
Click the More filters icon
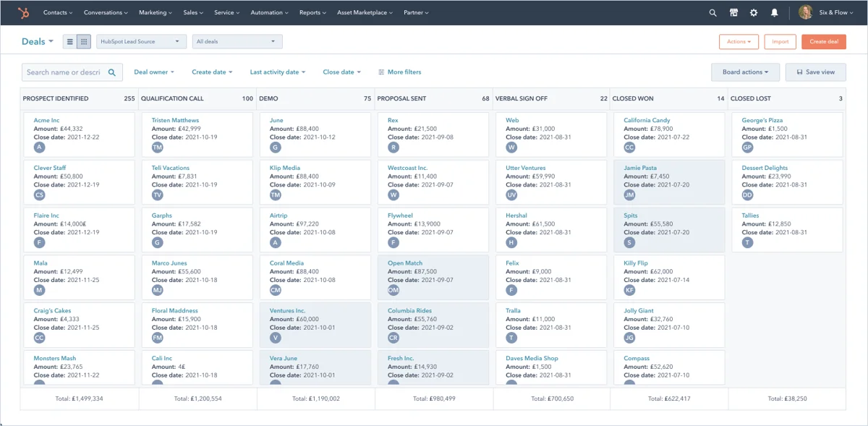pyautogui.click(x=381, y=72)
